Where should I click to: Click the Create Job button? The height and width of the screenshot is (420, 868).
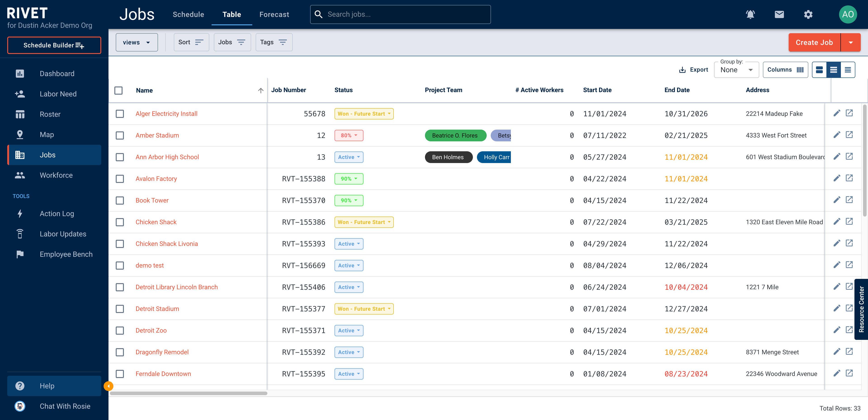point(814,42)
